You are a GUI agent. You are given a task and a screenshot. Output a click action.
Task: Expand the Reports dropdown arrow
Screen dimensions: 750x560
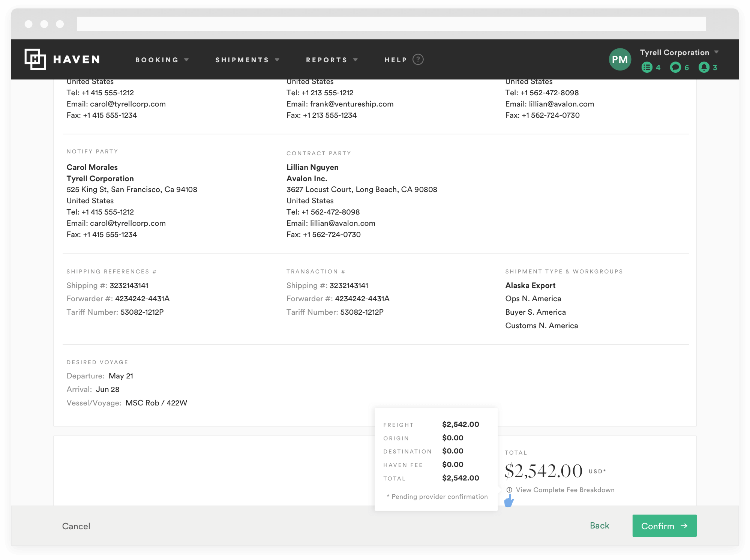355,60
